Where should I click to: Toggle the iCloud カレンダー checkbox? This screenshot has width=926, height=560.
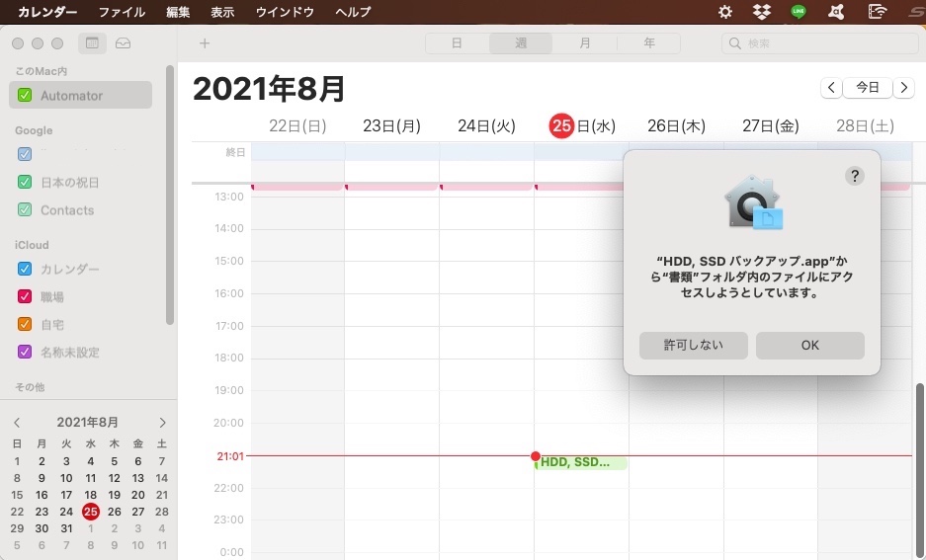pyautogui.click(x=25, y=269)
